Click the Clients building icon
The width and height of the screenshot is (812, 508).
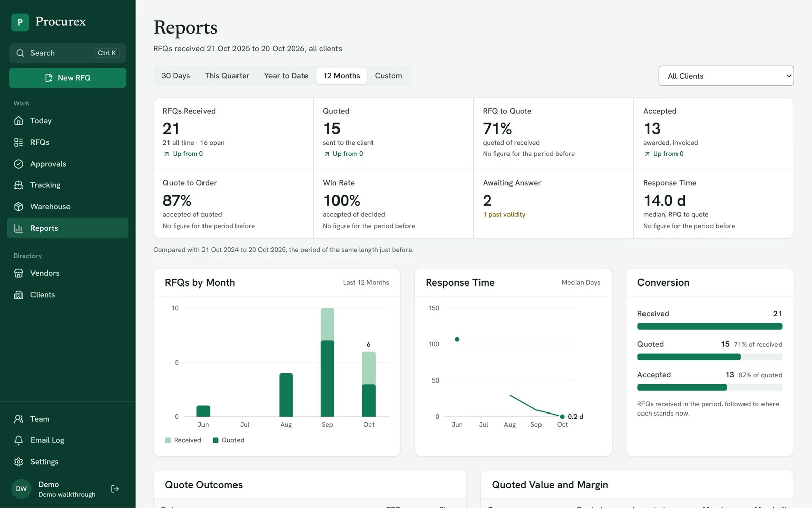click(19, 295)
